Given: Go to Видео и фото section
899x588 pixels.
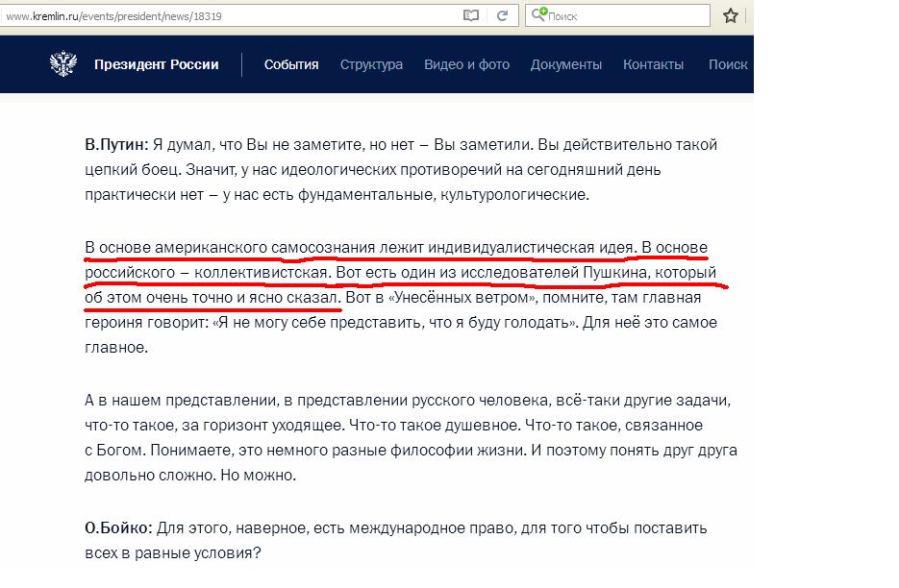Looking at the screenshot, I should pyautogui.click(x=466, y=64).
